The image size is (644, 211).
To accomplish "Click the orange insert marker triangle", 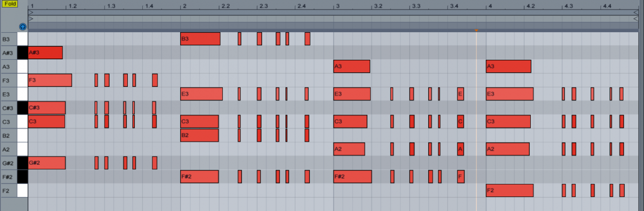I will pyautogui.click(x=476, y=31).
